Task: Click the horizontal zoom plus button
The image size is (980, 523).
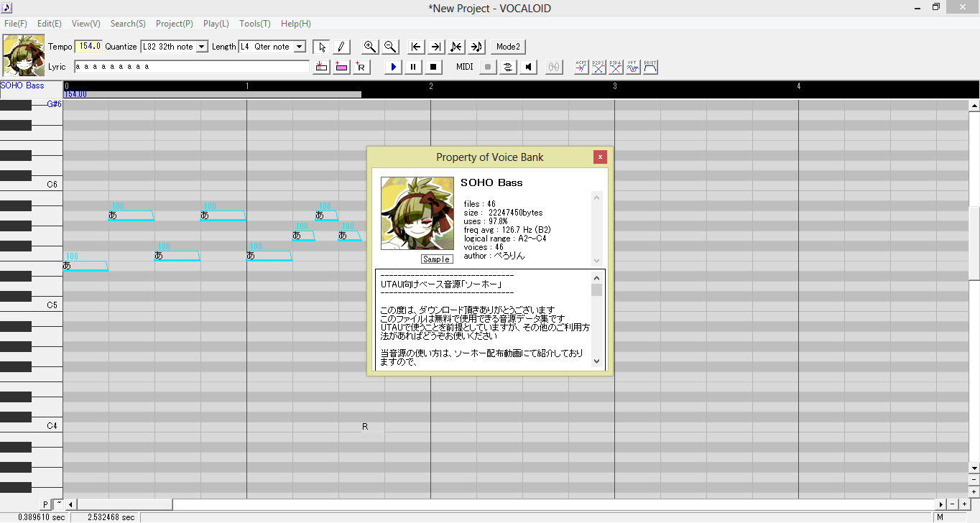Action: 964,504
